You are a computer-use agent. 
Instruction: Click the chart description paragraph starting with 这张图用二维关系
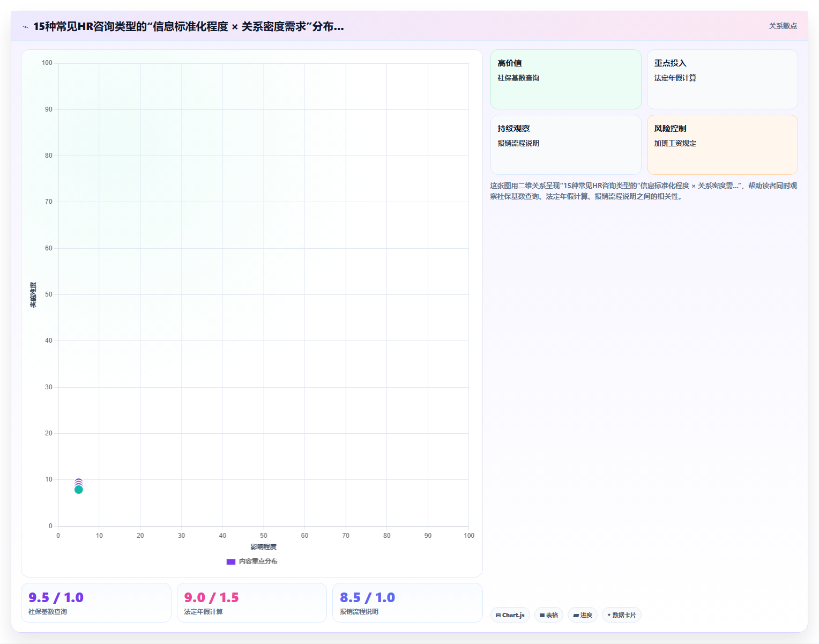tap(643, 191)
